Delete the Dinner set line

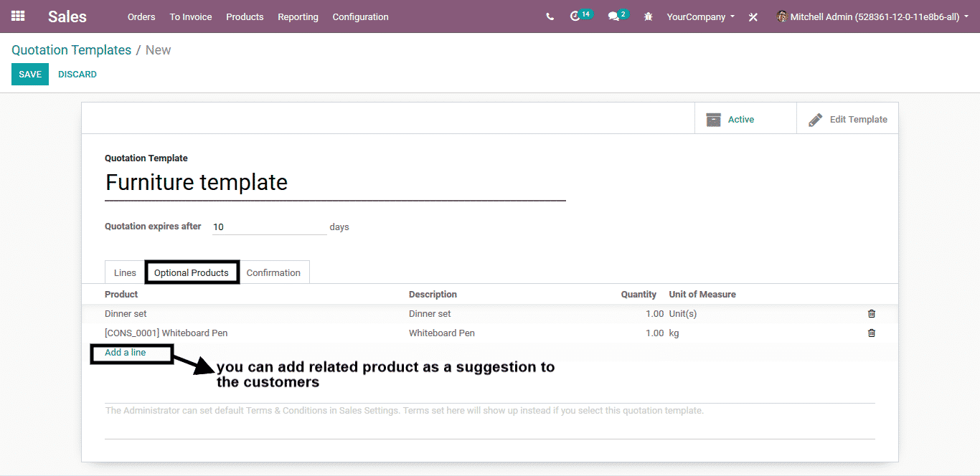pos(872,314)
